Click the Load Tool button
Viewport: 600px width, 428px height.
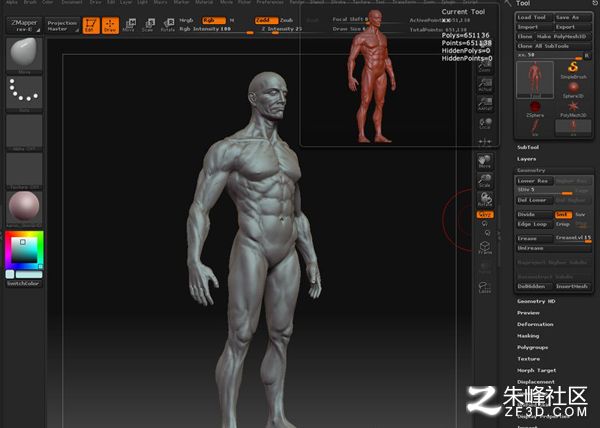point(535,18)
